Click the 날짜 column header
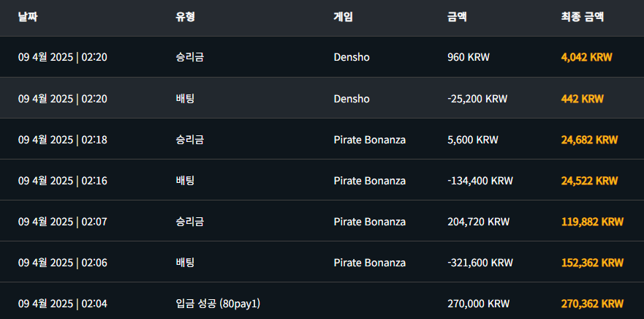Viewport: 644px width, 319px height. [28, 17]
